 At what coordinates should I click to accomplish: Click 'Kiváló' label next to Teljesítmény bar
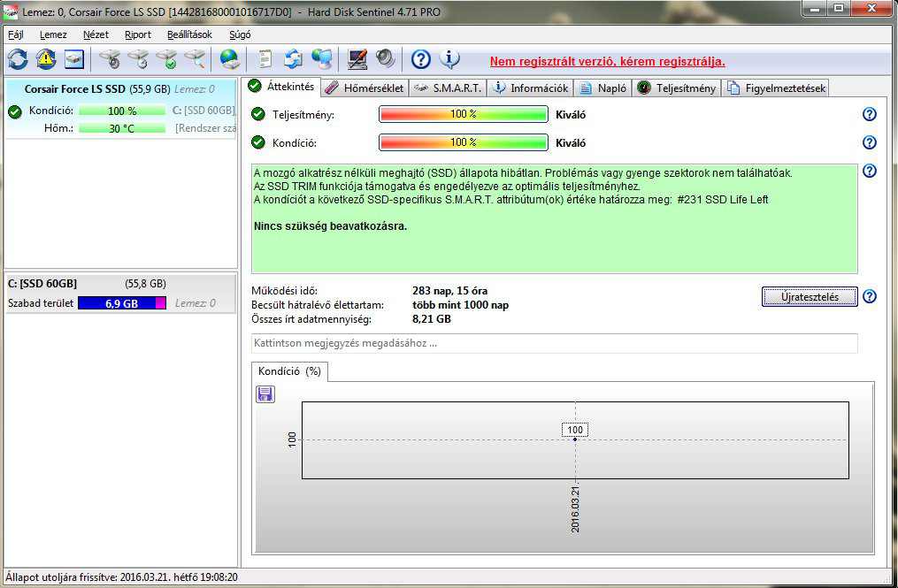[571, 115]
